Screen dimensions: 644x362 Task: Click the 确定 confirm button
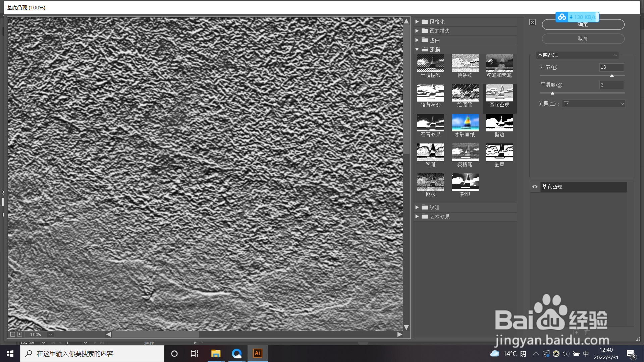click(583, 25)
